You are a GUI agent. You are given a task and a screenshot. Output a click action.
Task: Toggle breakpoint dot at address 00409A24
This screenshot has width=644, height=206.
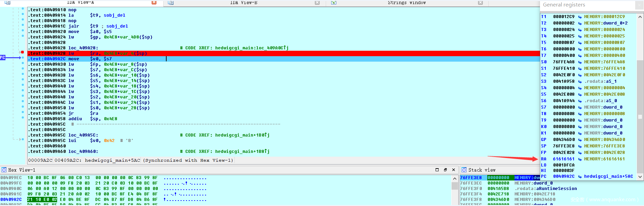tap(23, 36)
